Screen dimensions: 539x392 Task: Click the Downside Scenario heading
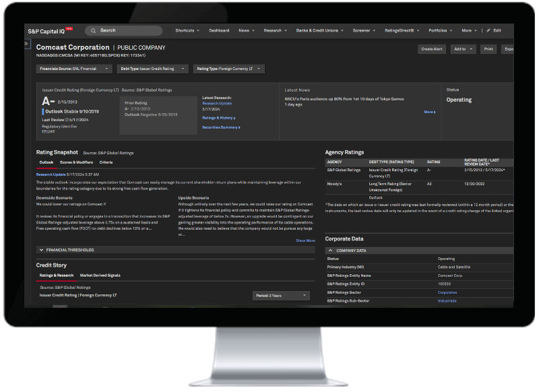[55, 198]
